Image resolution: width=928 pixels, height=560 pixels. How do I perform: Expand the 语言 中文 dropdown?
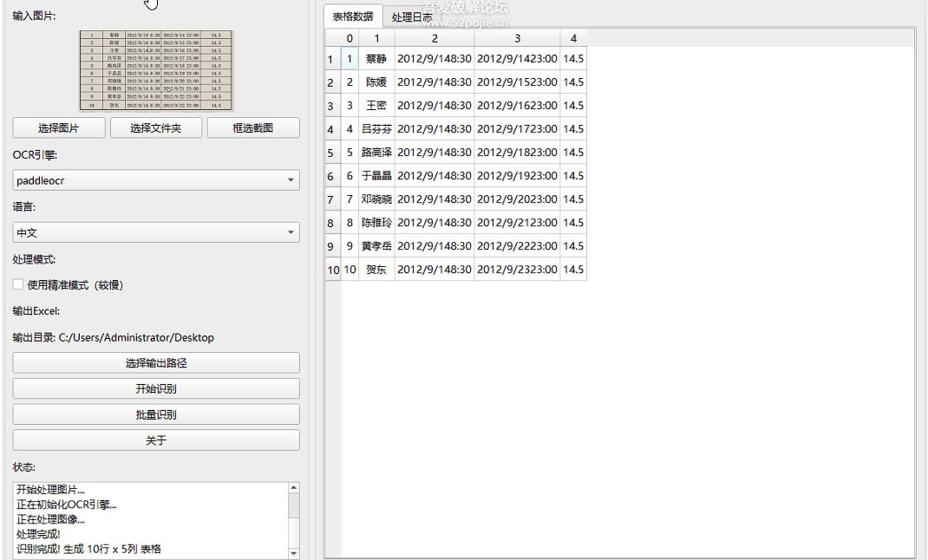(x=156, y=233)
